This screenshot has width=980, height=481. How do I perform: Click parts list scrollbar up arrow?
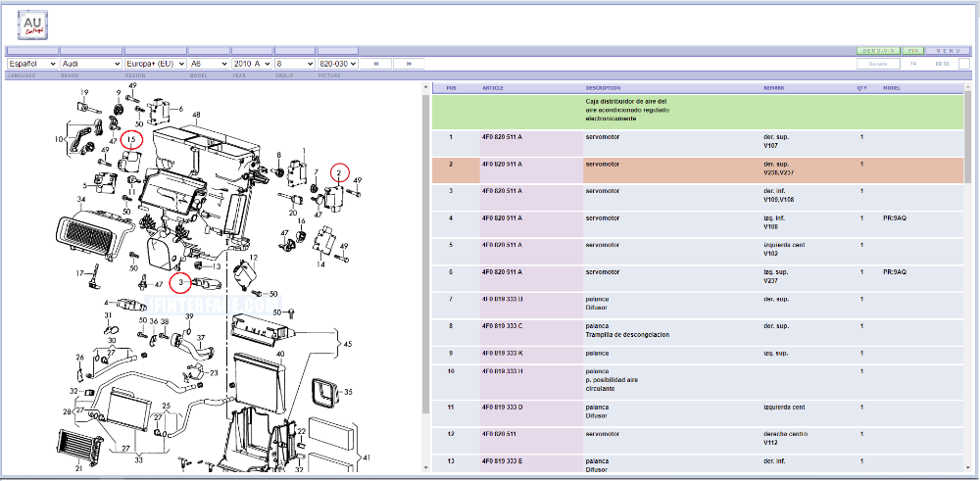(969, 87)
